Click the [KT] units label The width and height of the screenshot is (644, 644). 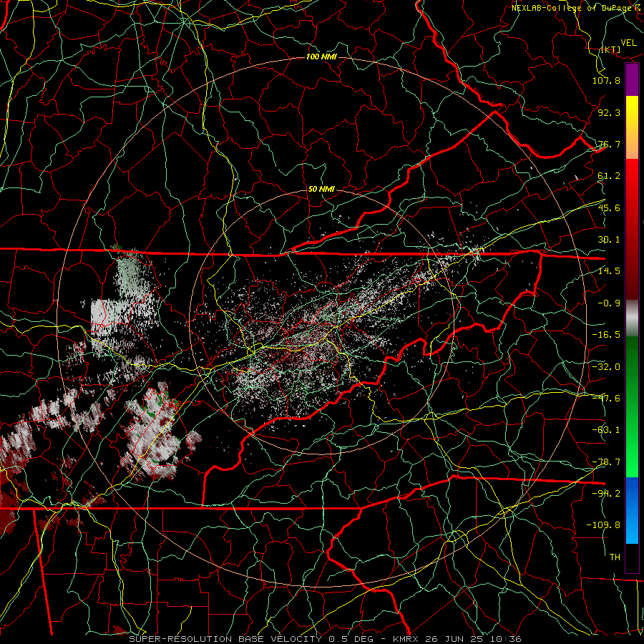coord(611,49)
